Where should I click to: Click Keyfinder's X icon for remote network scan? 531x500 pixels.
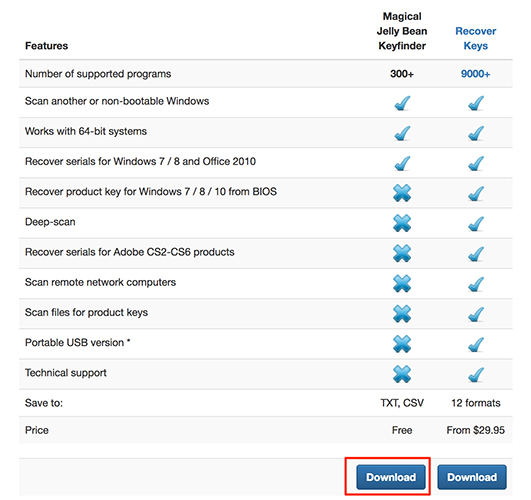402,284
